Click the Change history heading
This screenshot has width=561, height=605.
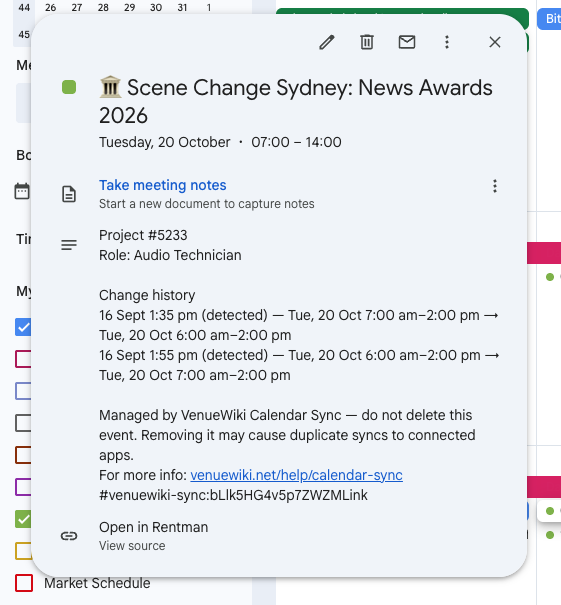tap(147, 295)
